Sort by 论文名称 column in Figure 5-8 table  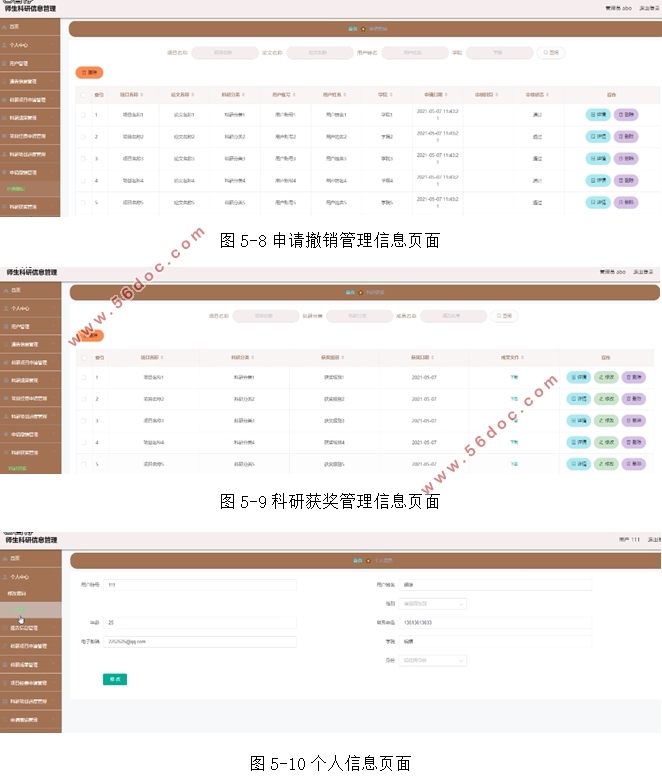193,94
